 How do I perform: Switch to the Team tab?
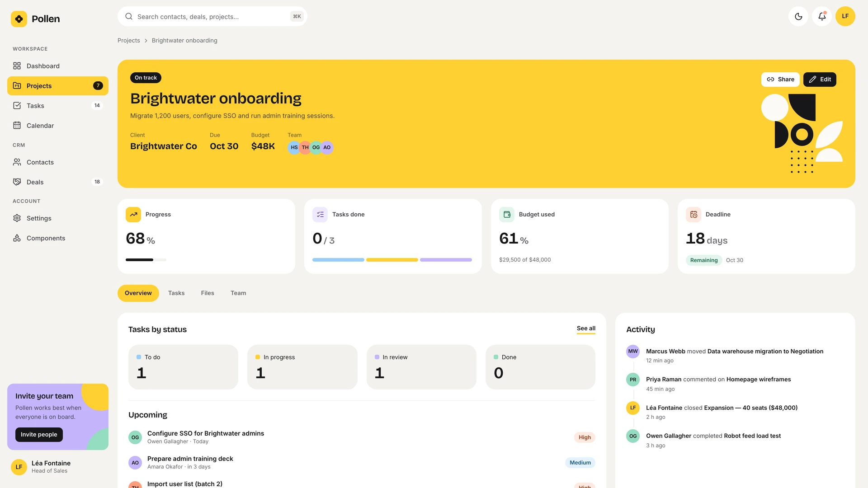[x=238, y=293]
